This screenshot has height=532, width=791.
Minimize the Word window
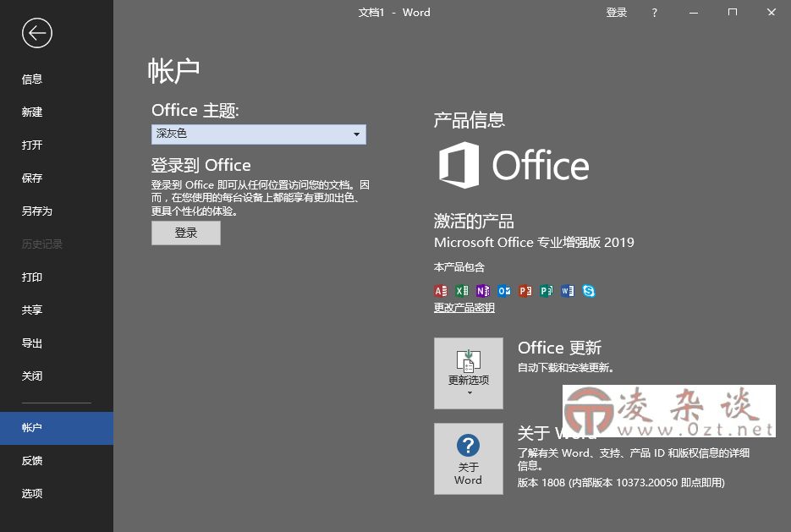coord(694,13)
